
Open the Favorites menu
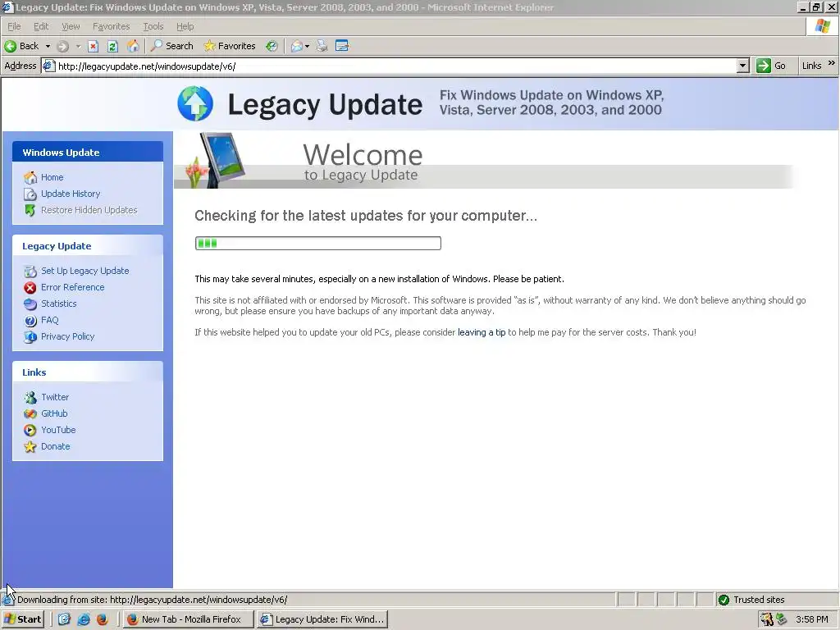tap(111, 26)
